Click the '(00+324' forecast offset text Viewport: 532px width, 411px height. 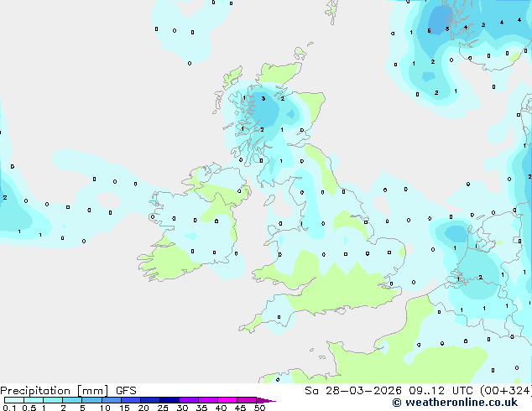click(506, 391)
